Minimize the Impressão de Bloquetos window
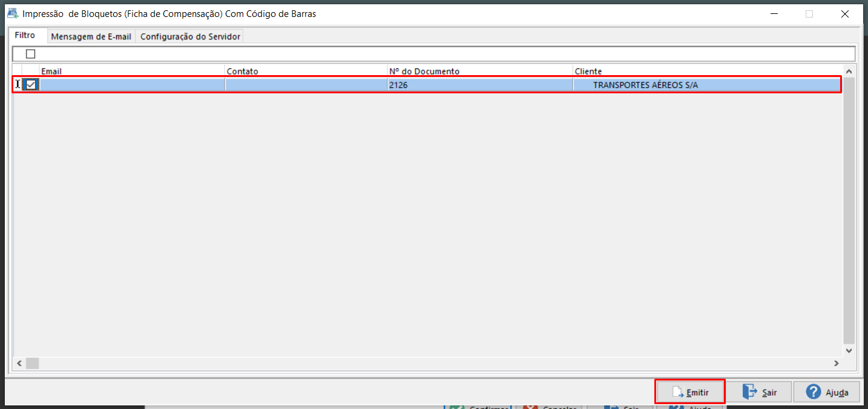868x409 pixels. (x=774, y=13)
